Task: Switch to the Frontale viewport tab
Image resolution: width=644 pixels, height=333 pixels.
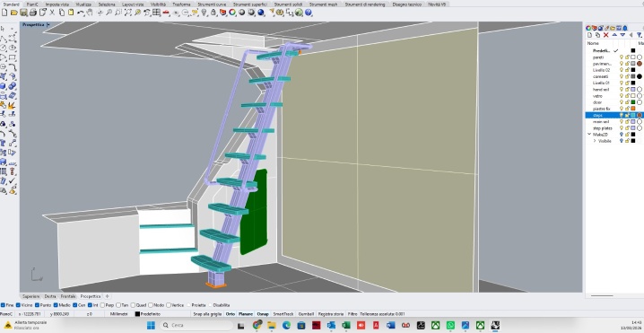Action: [x=68, y=296]
